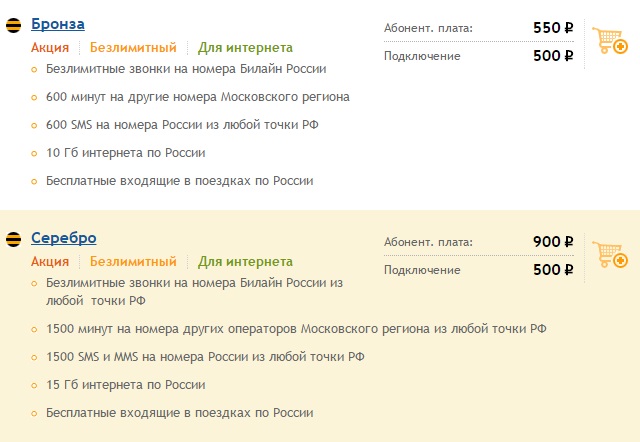The image size is (640, 442).
Task: Select Безлимитный tag under Серебро
Action: (x=133, y=262)
